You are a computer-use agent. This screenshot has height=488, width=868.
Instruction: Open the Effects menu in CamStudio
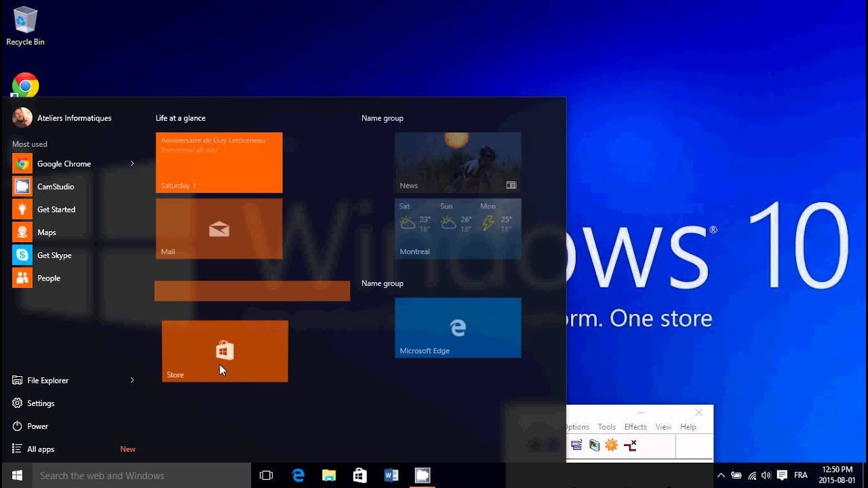click(x=635, y=427)
